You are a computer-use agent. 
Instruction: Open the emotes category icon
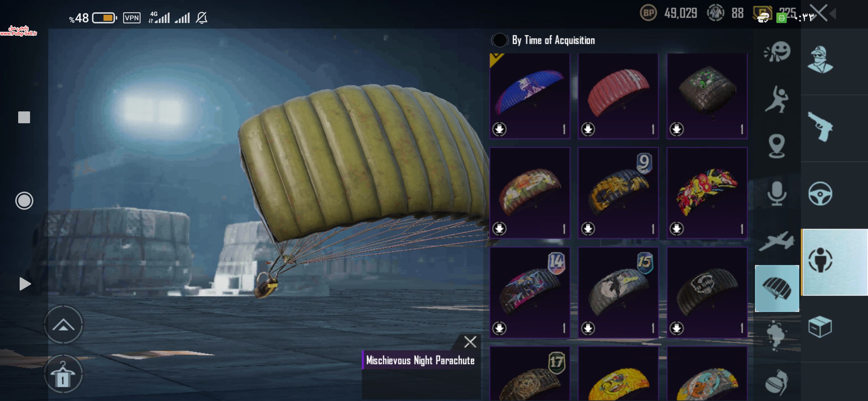click(x=777, y=52)
